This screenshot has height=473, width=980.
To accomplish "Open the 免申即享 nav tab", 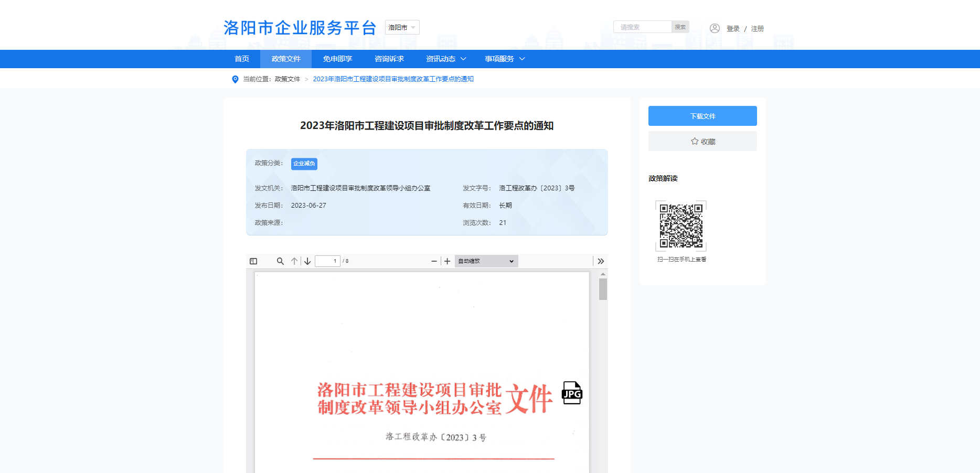I will [x=337, y=59].
